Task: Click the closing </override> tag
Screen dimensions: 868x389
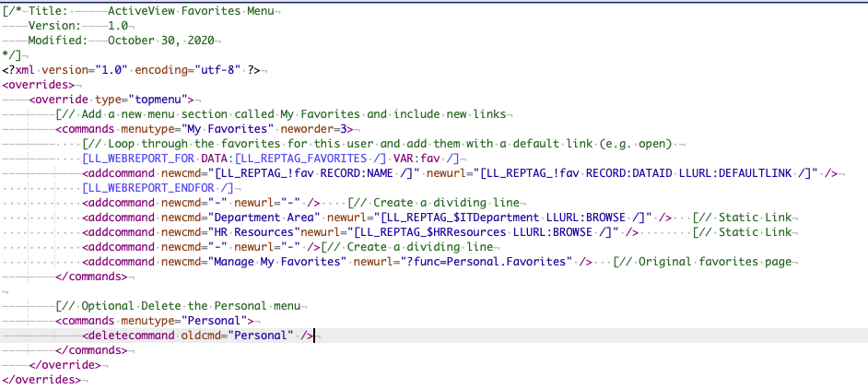Action: (x=65, y=366)
